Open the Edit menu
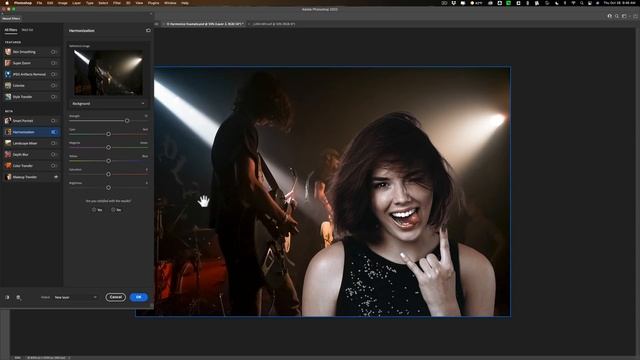This screenshot has height=360, width=640. [x=50, y=3]
